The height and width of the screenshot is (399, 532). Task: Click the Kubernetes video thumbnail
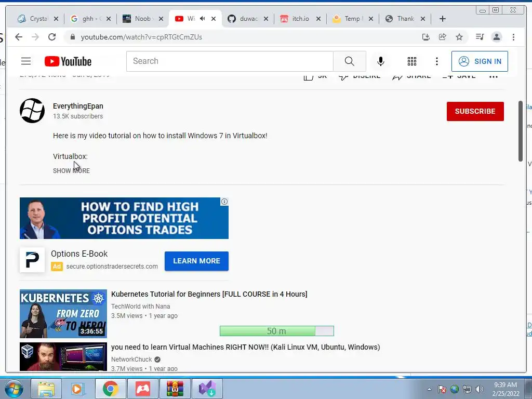pos(63,313)
